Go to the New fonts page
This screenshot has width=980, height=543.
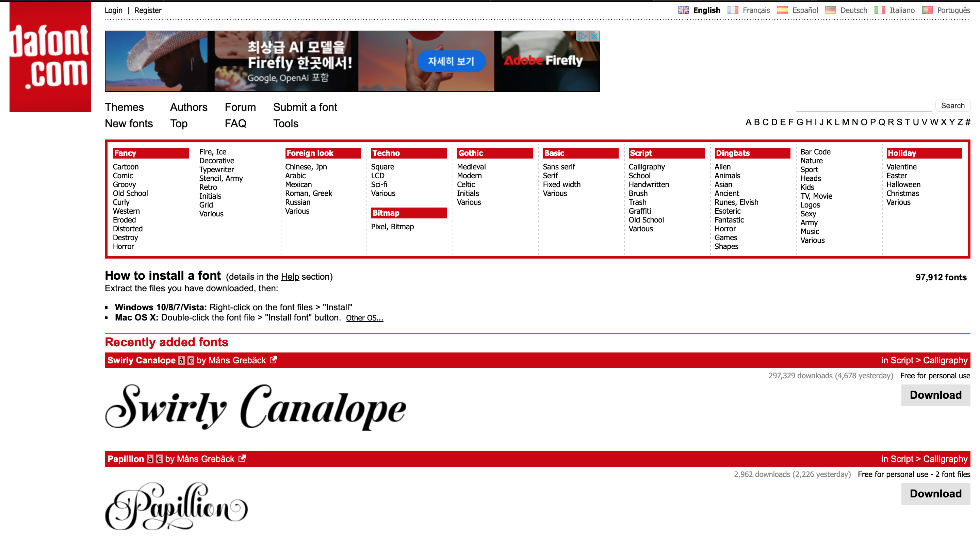[x=129, y=124]
